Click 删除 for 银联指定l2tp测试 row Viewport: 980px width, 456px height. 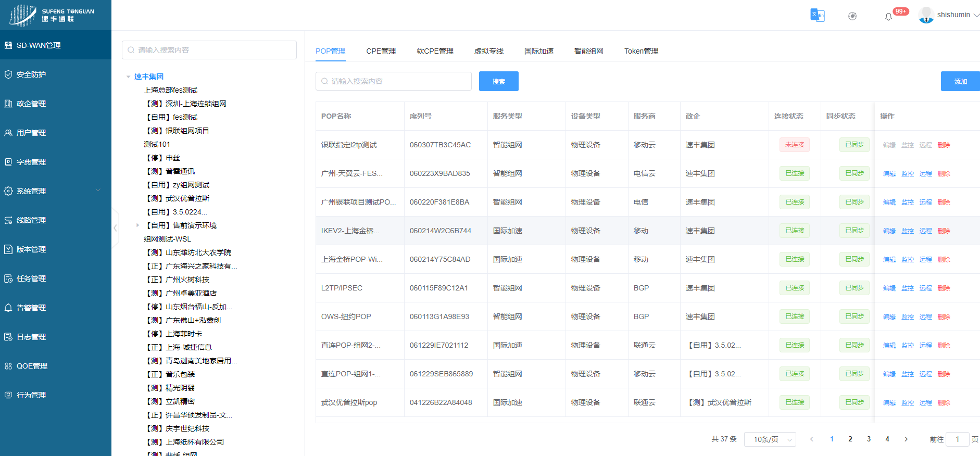[944, 145]
